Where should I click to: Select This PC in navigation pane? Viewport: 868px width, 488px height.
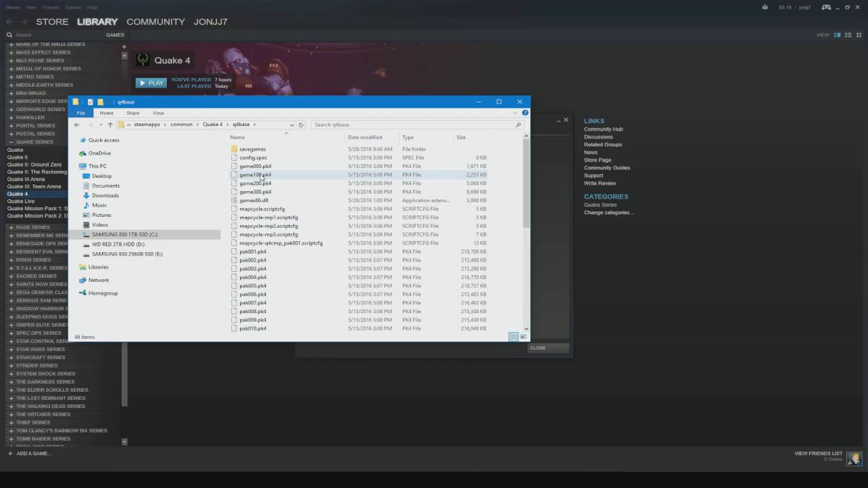click(97, 166)
